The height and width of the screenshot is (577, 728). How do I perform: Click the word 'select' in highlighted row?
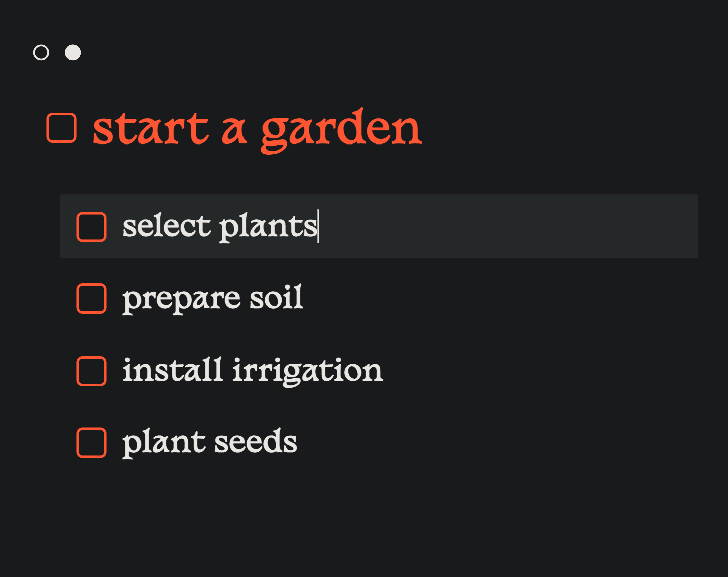167,226
